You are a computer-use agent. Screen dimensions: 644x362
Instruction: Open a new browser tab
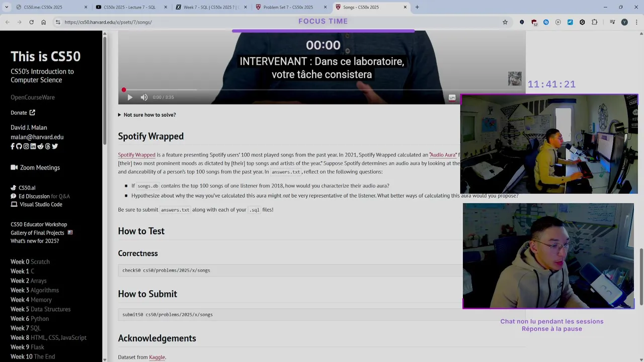417,7
